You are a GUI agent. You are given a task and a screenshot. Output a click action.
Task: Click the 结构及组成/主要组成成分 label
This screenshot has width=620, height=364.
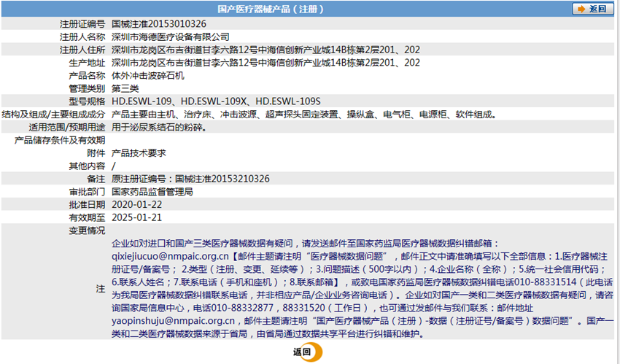tap(53, 115)
